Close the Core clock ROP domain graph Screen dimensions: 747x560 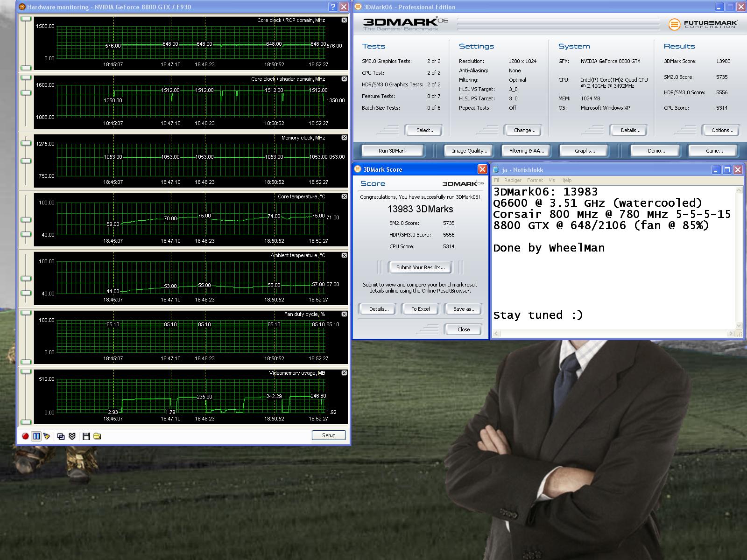(x=344, y=20)
